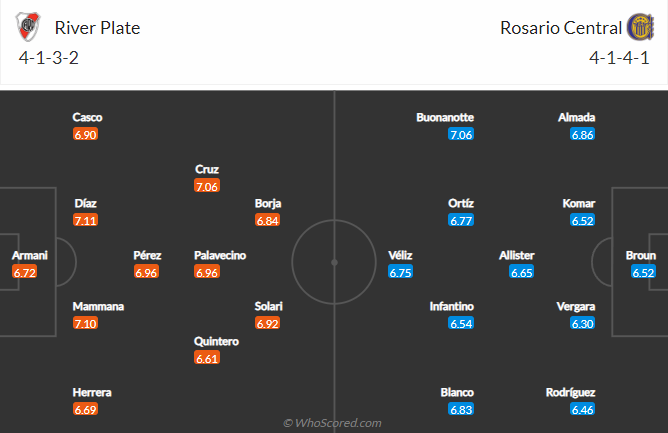Screen dimensions: 668x433
Task: Click Borja's 6.84 rating badge
Action: (x=268, y=220)
